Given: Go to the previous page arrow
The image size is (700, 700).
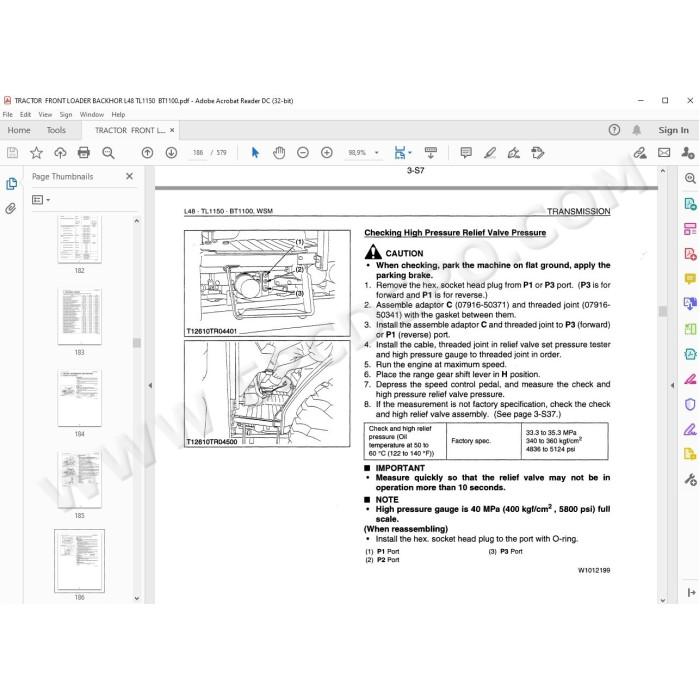Looking at the screenshot, I should coord(147,153).
